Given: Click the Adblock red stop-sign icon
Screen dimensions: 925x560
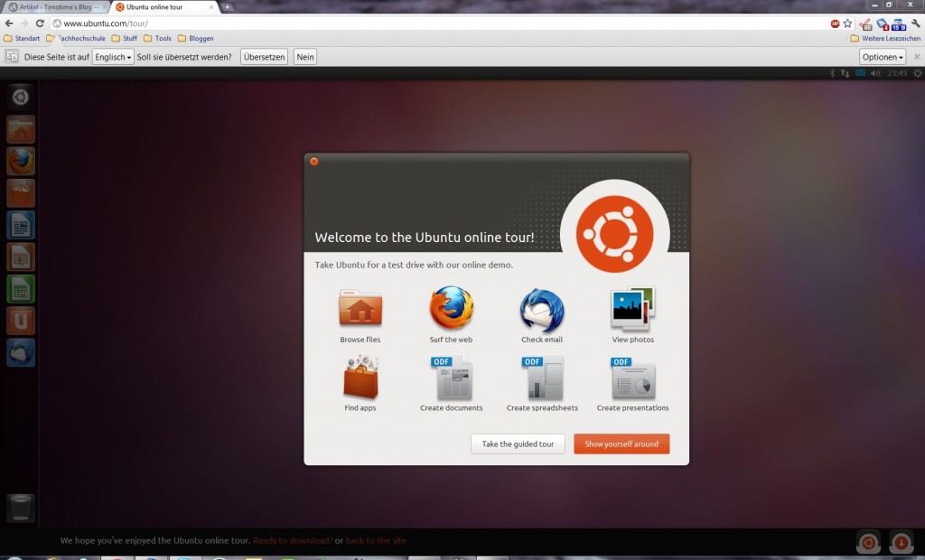Looking at the screenshot, I should tap(835, 23).
